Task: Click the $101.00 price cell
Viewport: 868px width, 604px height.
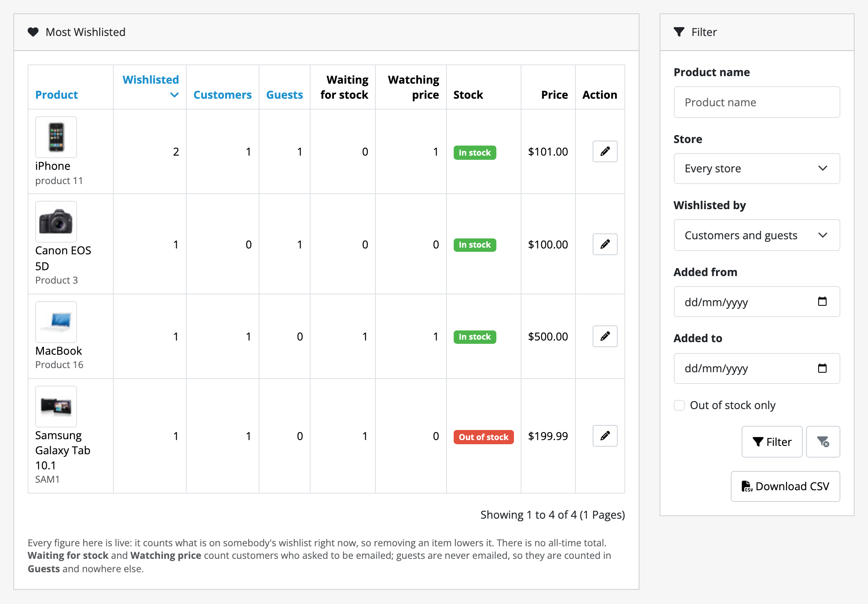Action: (548, 152)
